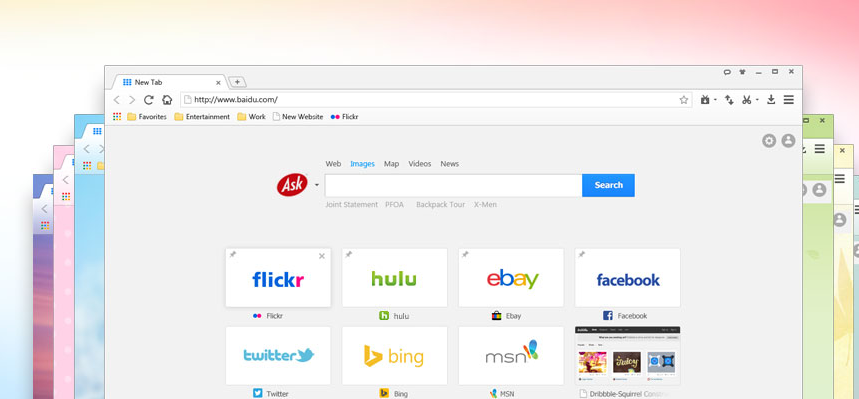
Task: Open the hulu speed dial tile
Action: tap(394, 278)
